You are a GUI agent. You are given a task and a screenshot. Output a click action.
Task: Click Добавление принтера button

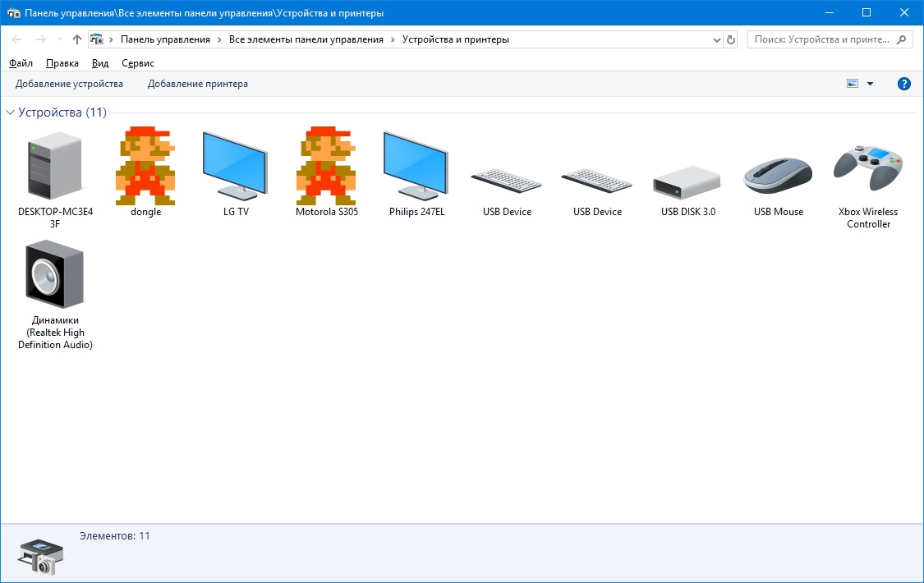point(197,84)
